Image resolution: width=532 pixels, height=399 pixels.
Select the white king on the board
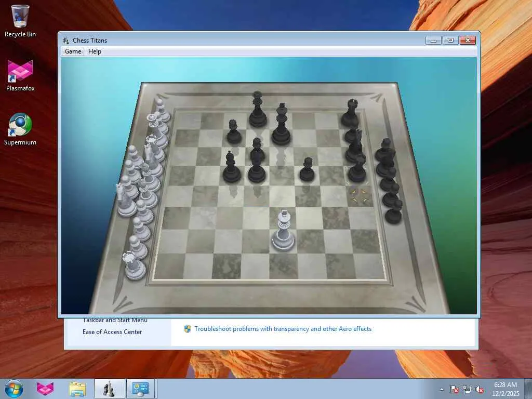pyautogui.click(x=283, y=231)
